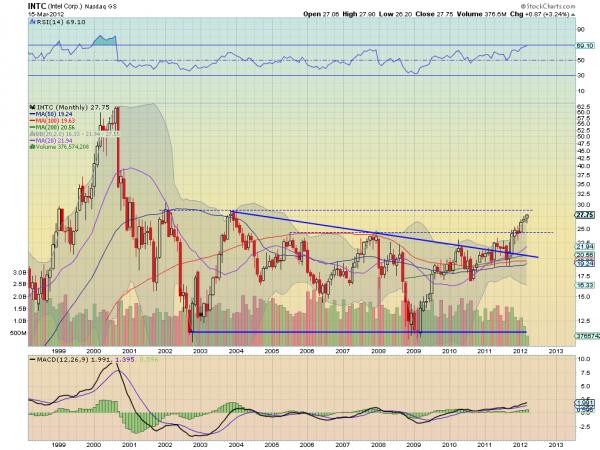Click the INTC (Intel Corp.) Nasdaq GS title
Viewport: 600px width, 450px height.
click(x=72, y=7)
